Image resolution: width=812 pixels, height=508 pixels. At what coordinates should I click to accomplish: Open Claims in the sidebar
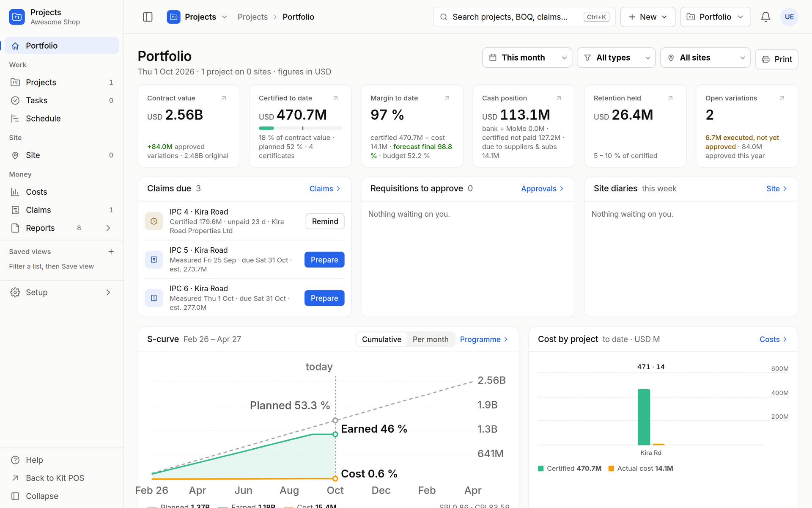(x=62, y=210)
